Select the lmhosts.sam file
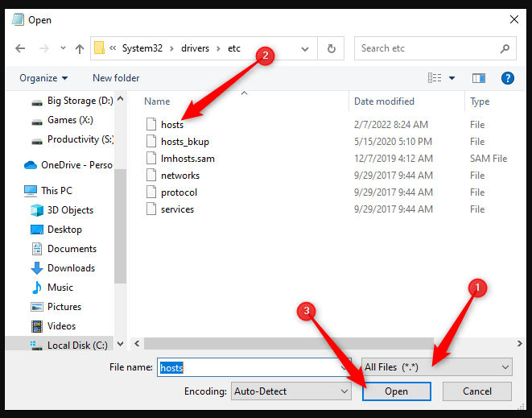532x418 pixels. coord(188,159)
